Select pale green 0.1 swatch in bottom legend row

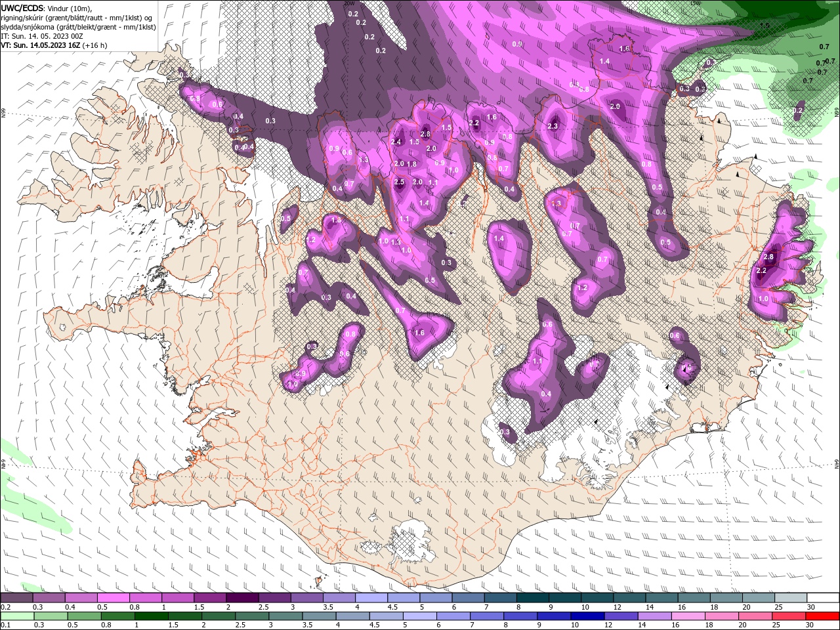tap(17, 617)
